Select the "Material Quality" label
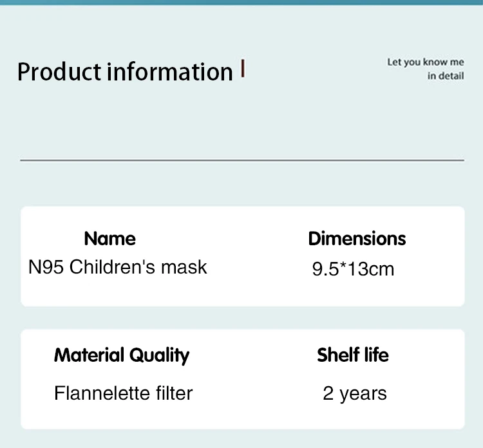 pyautogui.click(x=122, y=355)
